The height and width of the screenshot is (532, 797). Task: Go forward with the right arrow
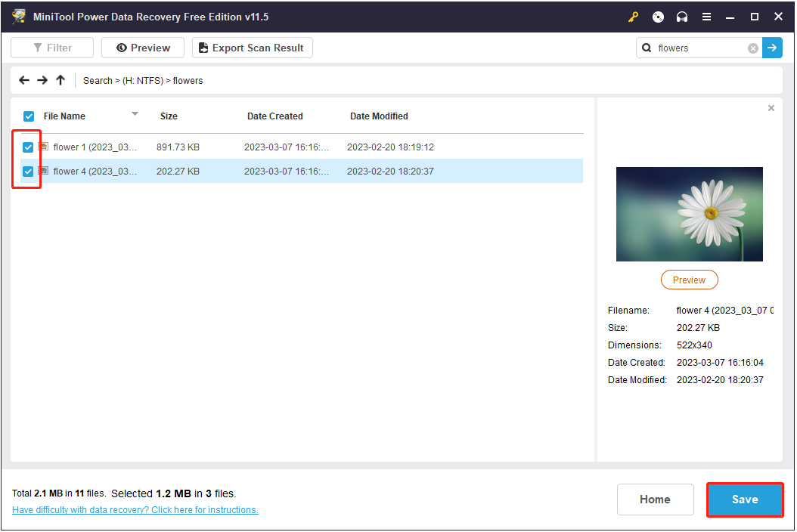(42, 80)
